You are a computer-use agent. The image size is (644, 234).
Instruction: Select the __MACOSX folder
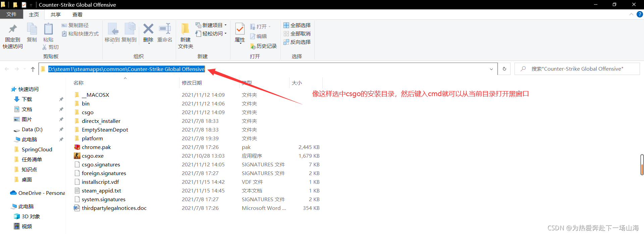pyautogui.click(x=95, y=95)
